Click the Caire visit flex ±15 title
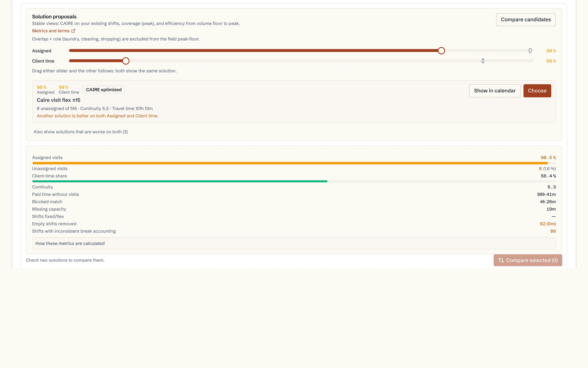Viewport: 588px width, 368px height. [59, 100]
